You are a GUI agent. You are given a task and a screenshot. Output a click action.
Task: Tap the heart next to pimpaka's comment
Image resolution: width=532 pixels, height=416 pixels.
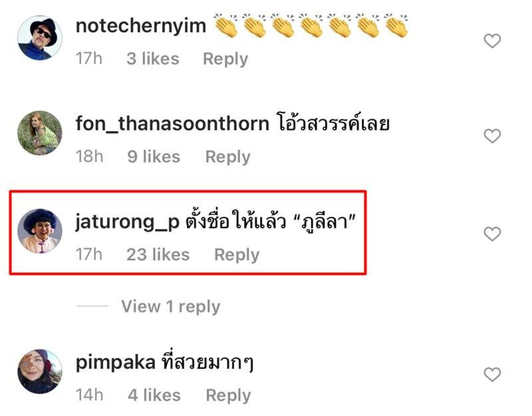pyautogui.click(x=492, y=374)
